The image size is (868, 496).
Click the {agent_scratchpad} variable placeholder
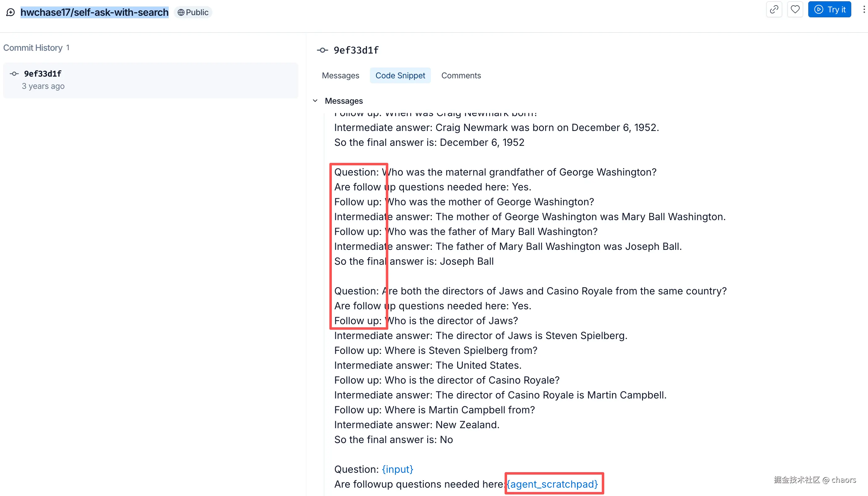tap(552, 484)
